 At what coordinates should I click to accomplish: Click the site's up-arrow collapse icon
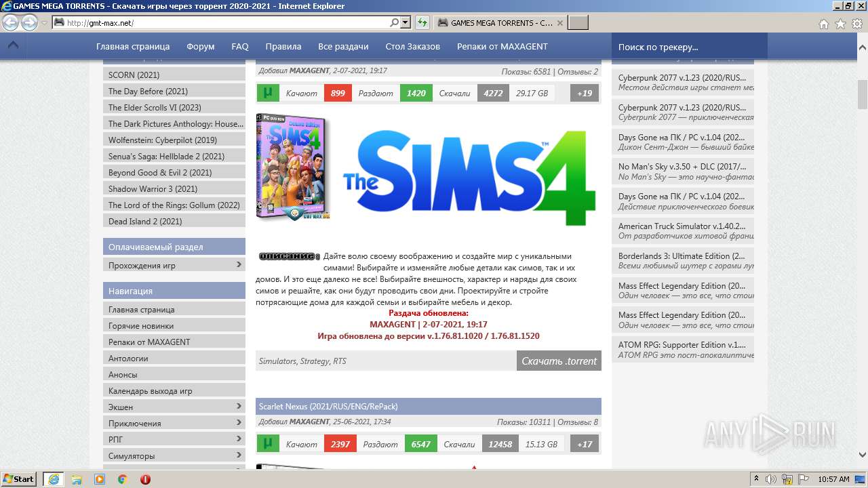[13, 46]
